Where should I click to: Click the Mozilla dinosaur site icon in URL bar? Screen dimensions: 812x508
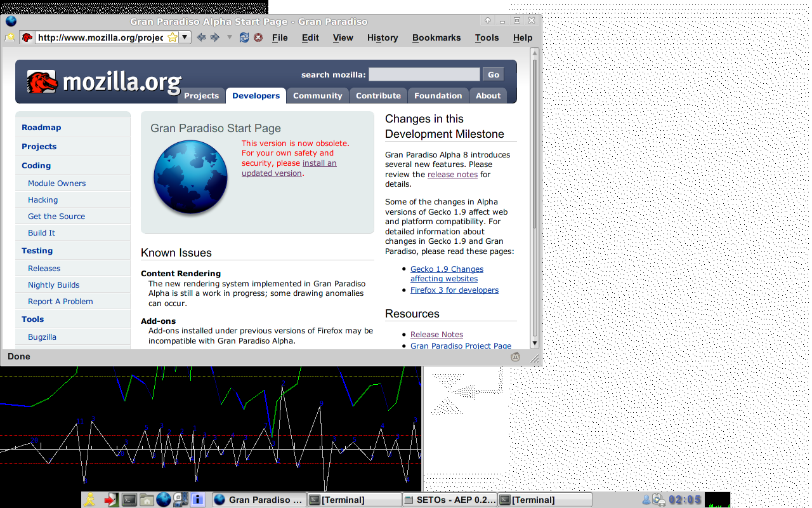27,37
